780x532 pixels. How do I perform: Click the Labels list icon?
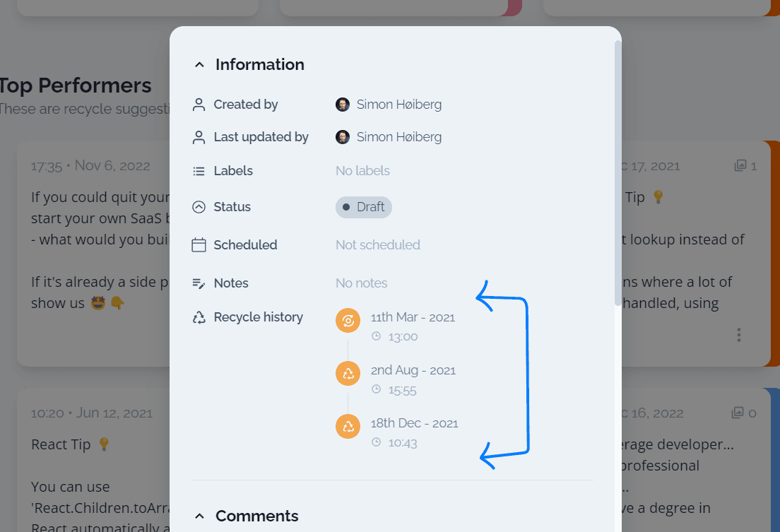199,171
